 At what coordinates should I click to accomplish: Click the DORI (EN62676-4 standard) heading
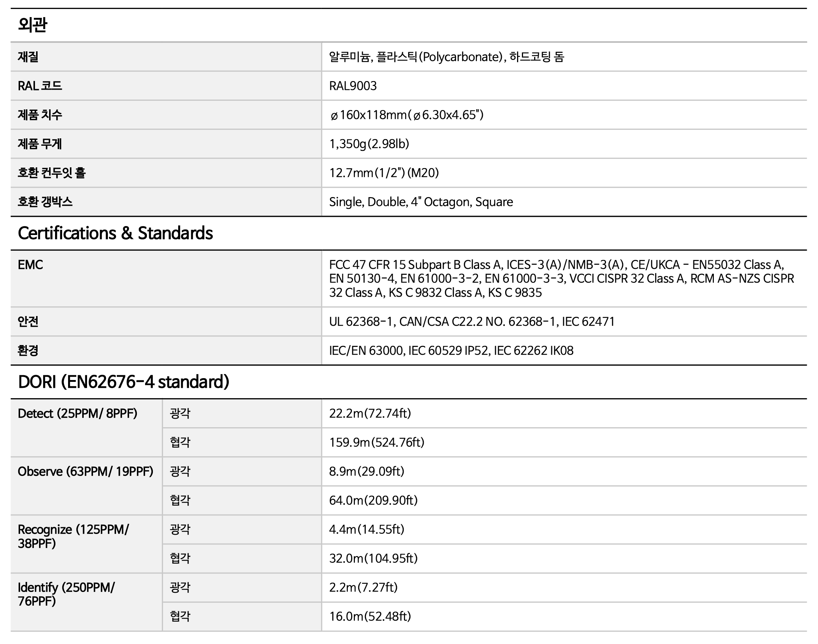(123, 381)
